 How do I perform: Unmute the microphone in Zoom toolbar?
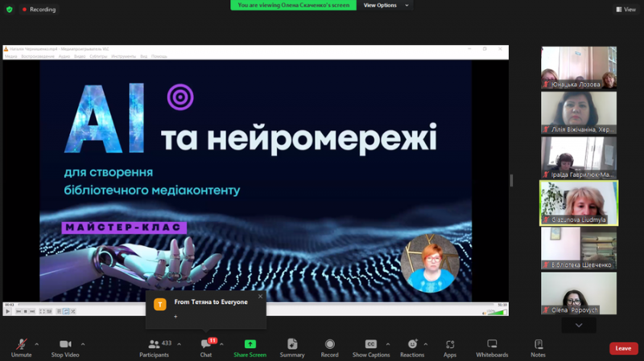[x=22, y=348]
